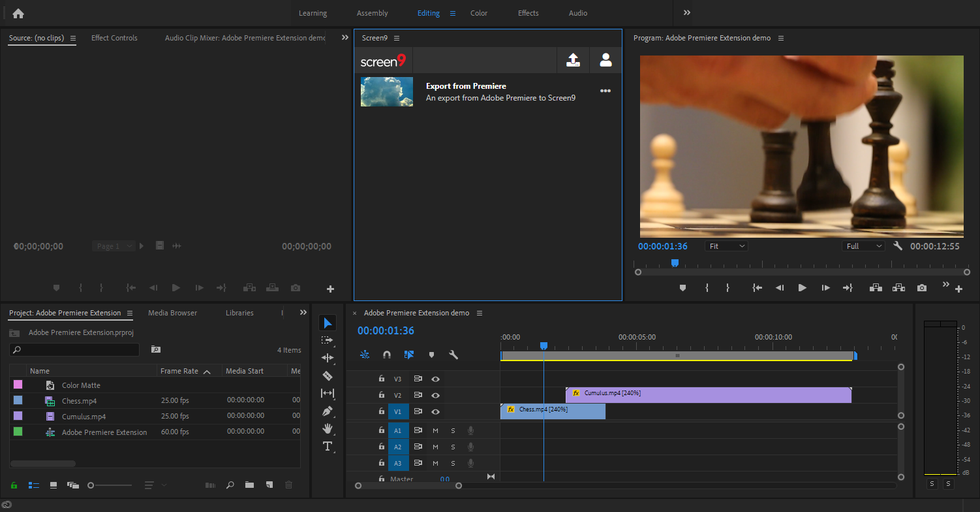Image resolution: width=980 pixels, height=512 pixels.
Task: Select the Razor tool
Action: 328,376
